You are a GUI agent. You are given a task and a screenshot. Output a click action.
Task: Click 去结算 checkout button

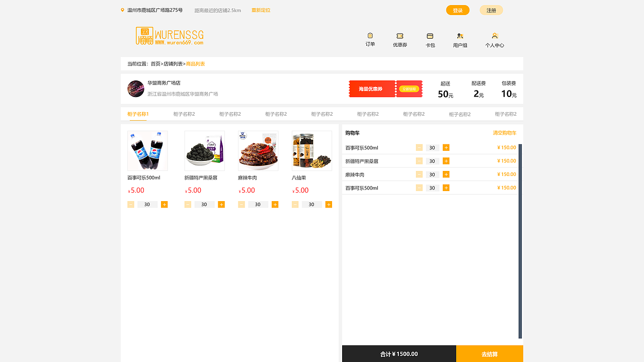(490, 354)
